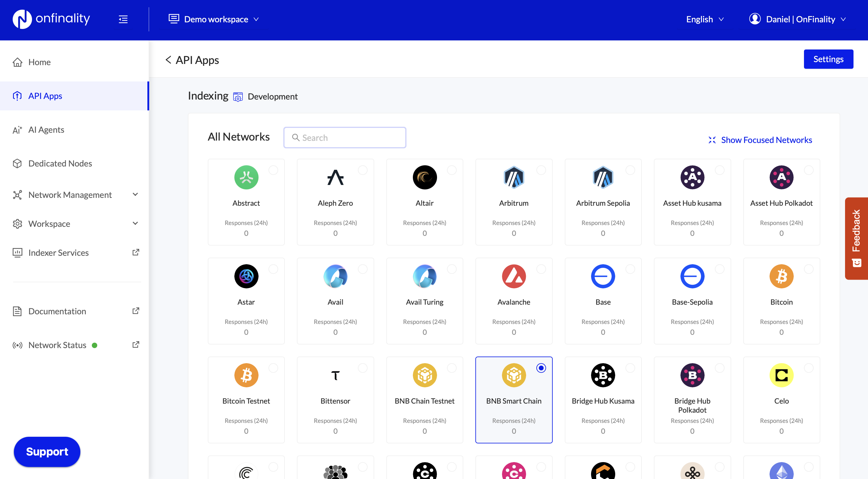This screenshot has width=868, height=479.
Task: Deselect the BNB Smart Chain radio button
Action: point(541,368)
